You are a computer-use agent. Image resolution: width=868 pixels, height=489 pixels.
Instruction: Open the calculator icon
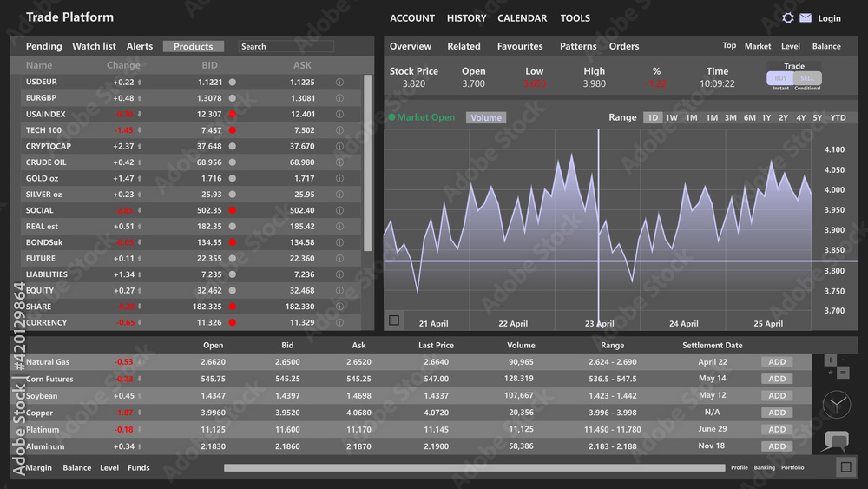pos(837,366)
